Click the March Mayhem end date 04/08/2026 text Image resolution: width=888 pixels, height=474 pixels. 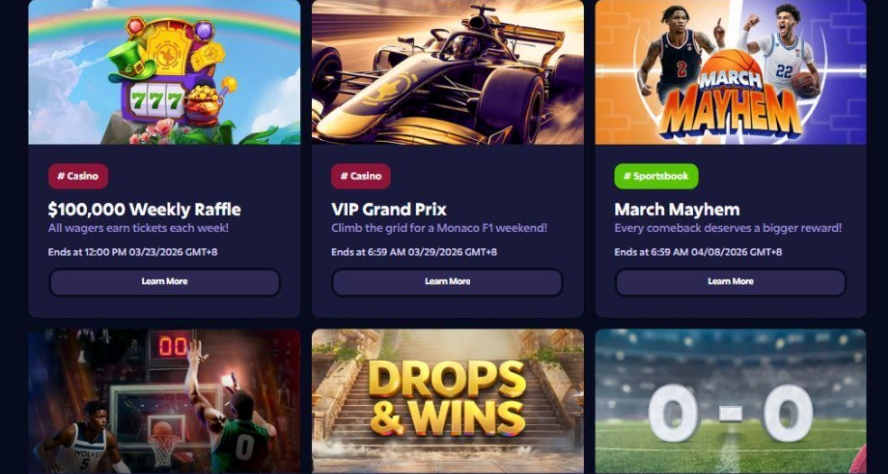coord(718,252)
